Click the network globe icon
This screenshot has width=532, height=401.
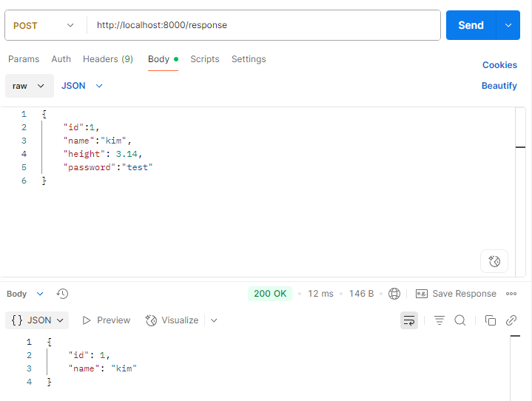click(x=394, y=294)
